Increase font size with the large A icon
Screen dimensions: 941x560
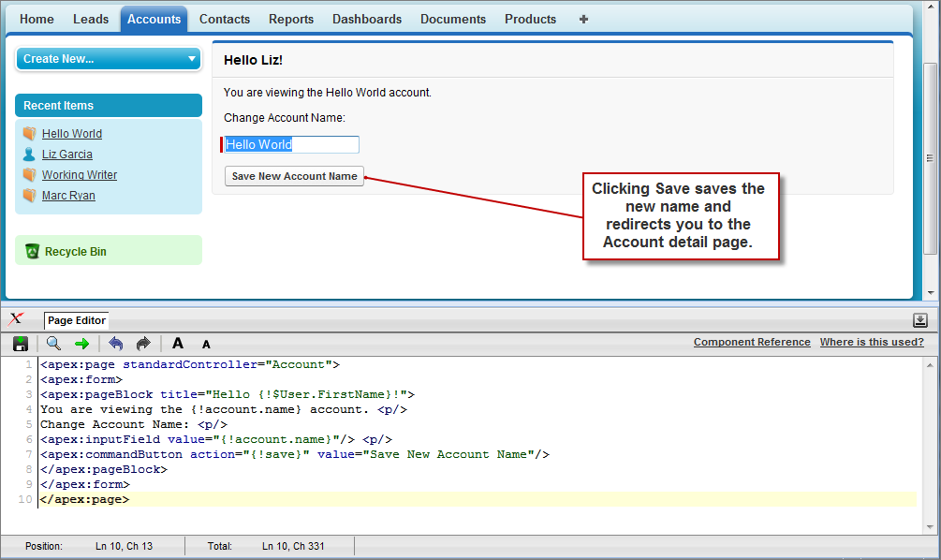[x=177, y=343]
